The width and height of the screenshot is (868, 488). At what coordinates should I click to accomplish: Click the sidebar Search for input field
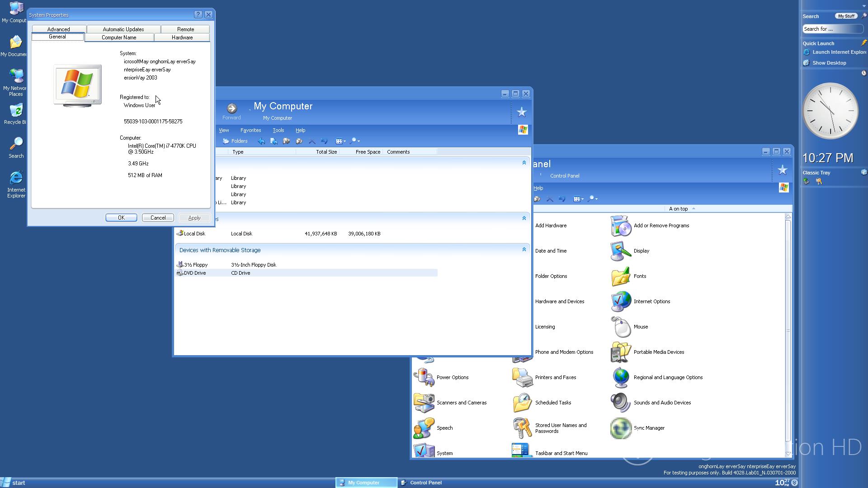pos(831,29)
